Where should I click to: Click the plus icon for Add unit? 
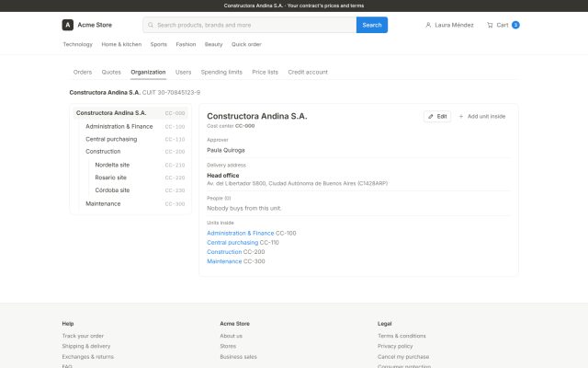click(461, 117)
